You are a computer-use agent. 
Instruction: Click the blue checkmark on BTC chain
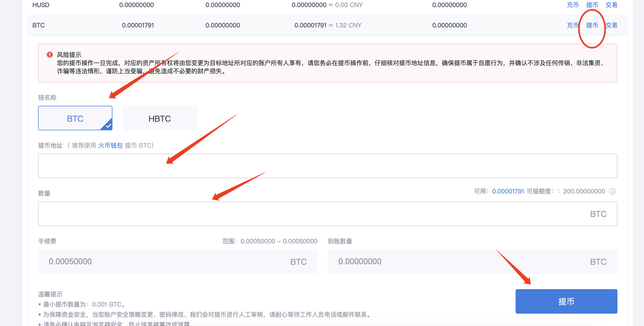pos(108,126)
